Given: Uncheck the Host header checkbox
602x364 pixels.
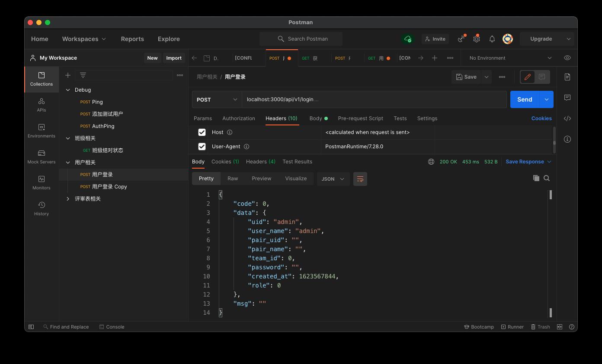Looking at the screenshot, I should 202,132.
